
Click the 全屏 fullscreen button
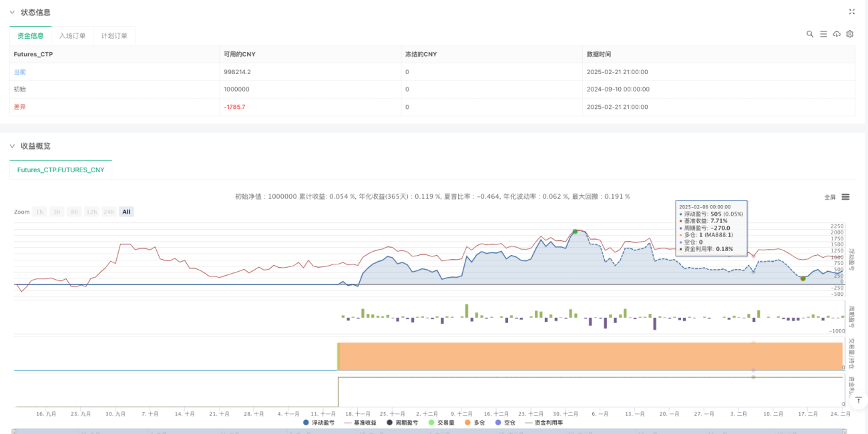tap(830, 197)
